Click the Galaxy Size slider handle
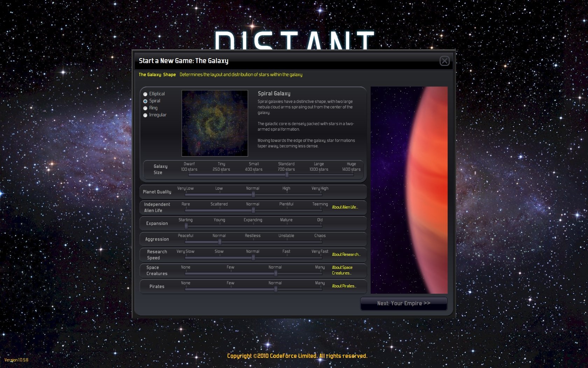 (287, 175)
